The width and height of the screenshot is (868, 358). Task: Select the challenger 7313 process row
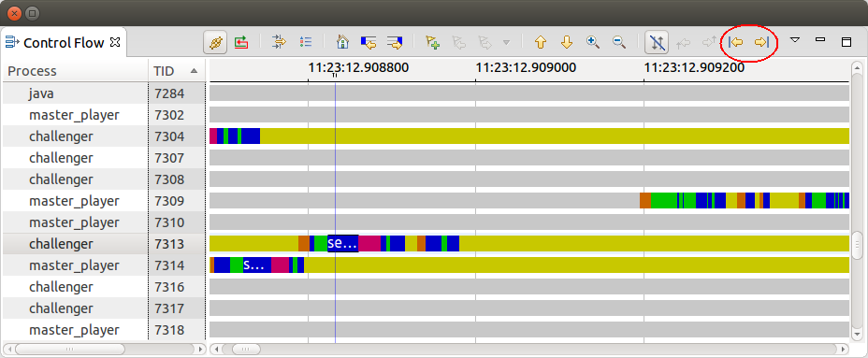click(103, 244)
